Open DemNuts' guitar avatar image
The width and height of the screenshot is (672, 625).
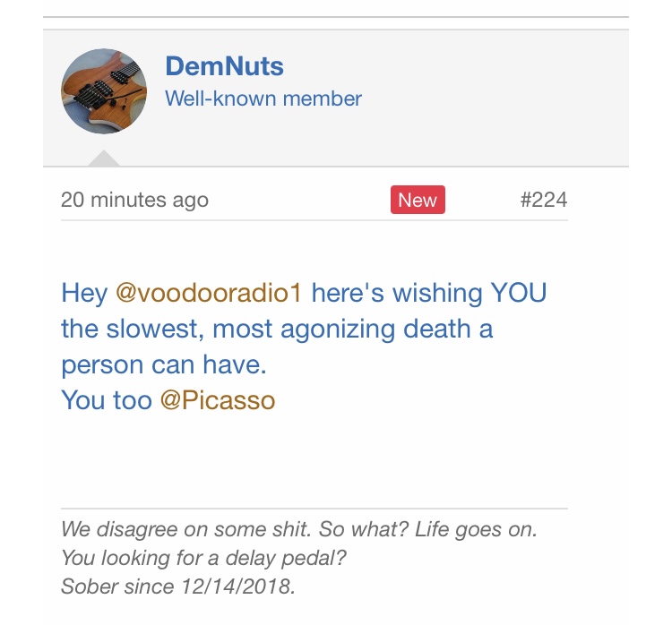[104, 91]
